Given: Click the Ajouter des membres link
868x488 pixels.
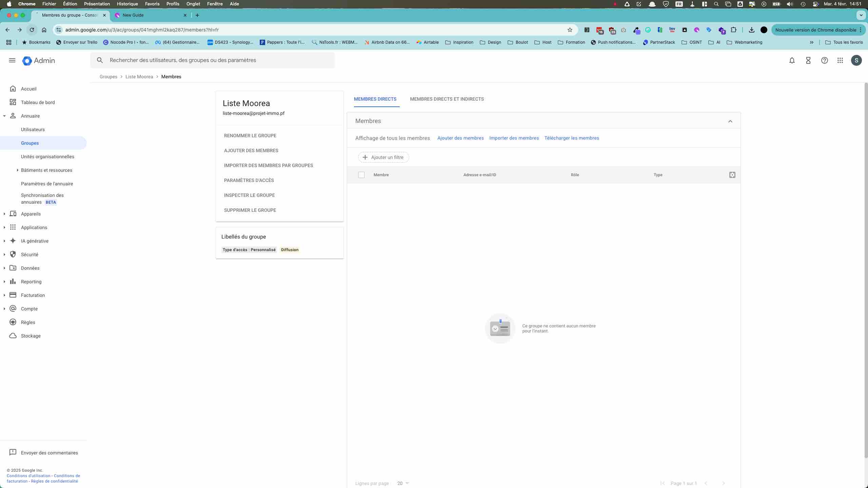Looking at the screenshot, I should (460, 138).
